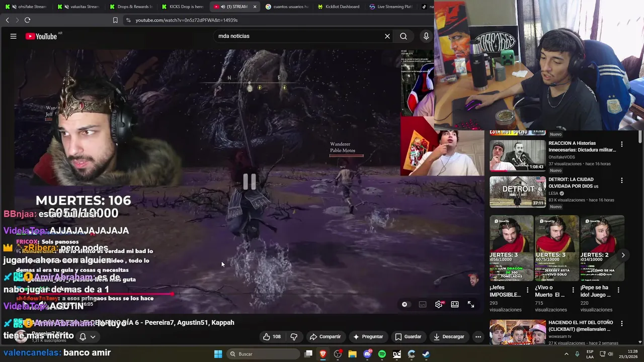Open the '¡Pepe se ha ido!' short
Viewport: 644px width, 362px height.
602,248
